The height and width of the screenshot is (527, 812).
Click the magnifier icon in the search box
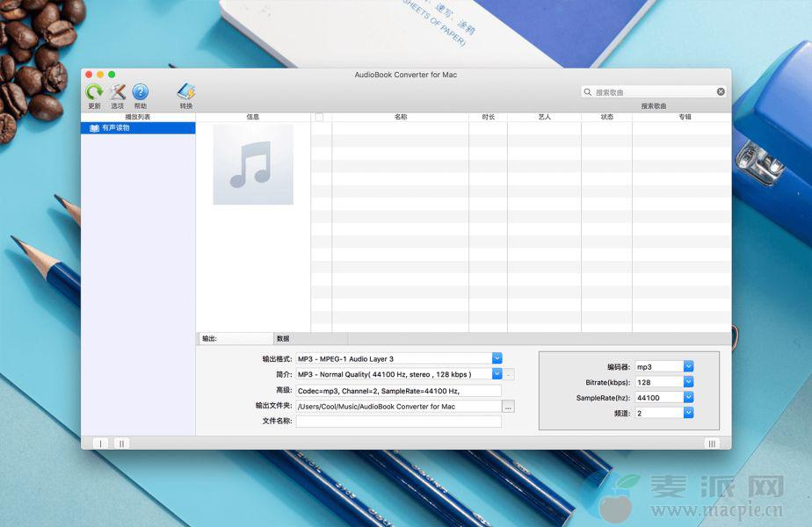click(x=588, y=92)
